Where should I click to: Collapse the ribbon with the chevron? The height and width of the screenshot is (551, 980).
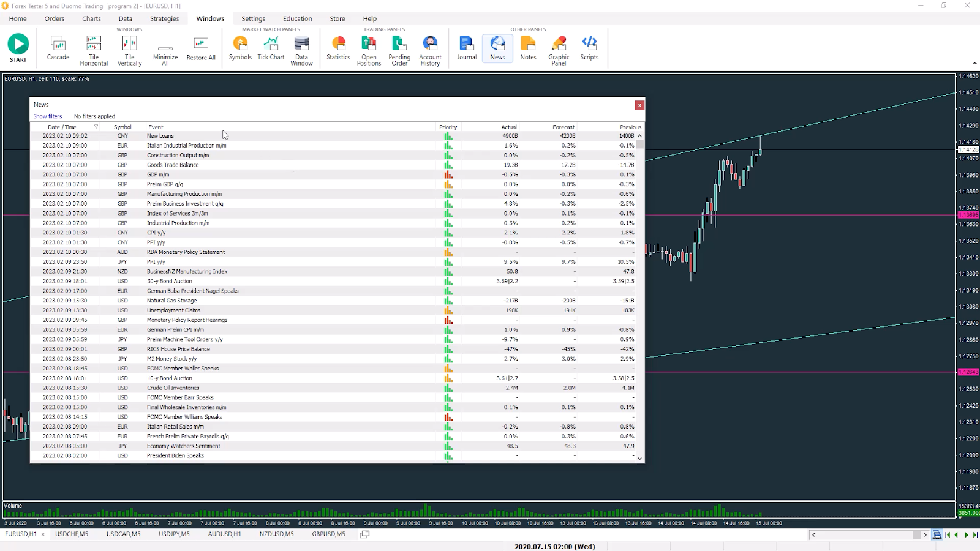[974, 63]
